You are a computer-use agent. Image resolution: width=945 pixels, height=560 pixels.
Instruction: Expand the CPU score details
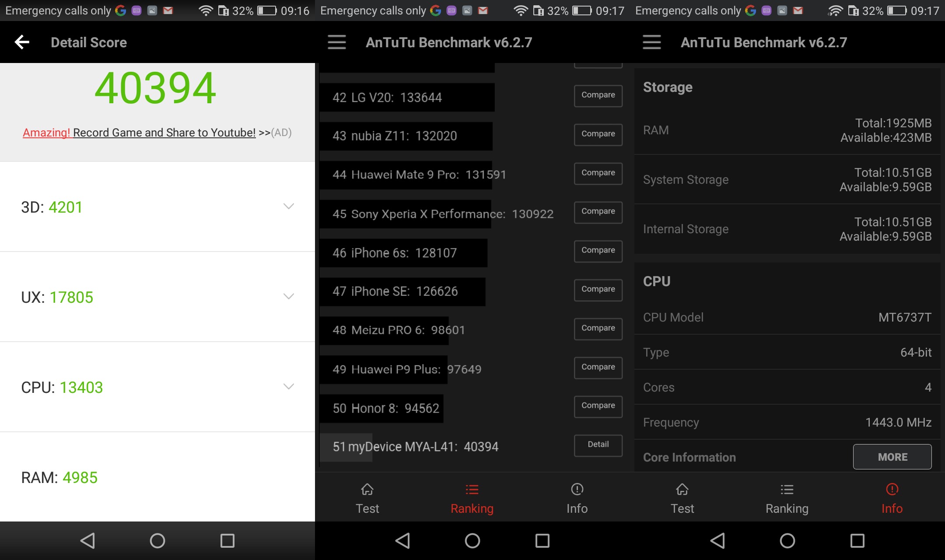288,387
